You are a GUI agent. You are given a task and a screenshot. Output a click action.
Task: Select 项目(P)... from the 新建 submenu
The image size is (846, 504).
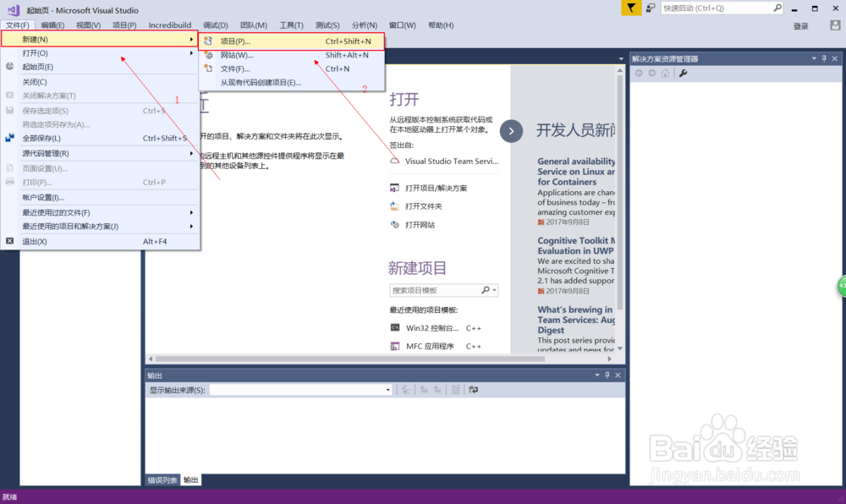coord(291,41)
